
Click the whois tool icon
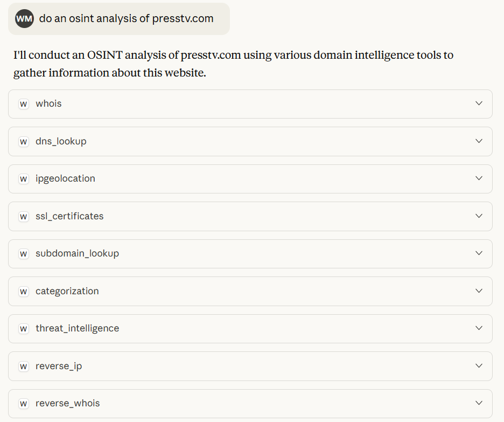pyautogui.click(x=24, y=103)
